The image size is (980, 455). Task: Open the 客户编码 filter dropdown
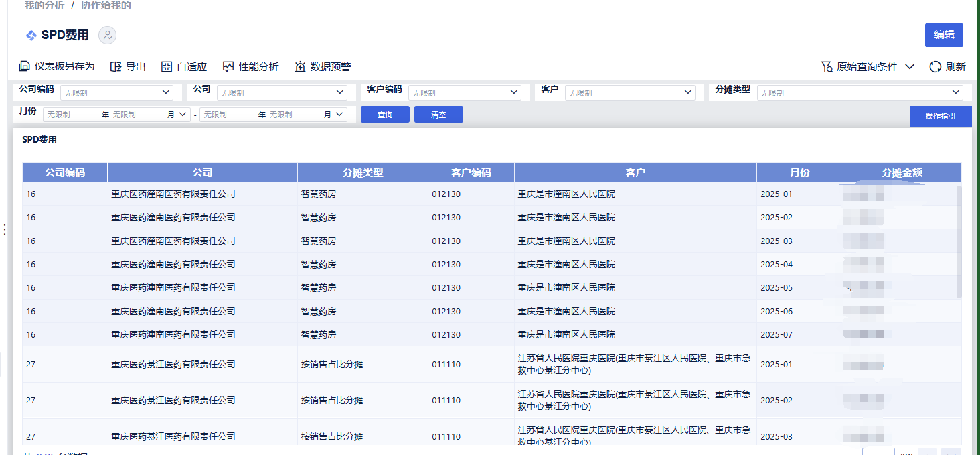465,92
